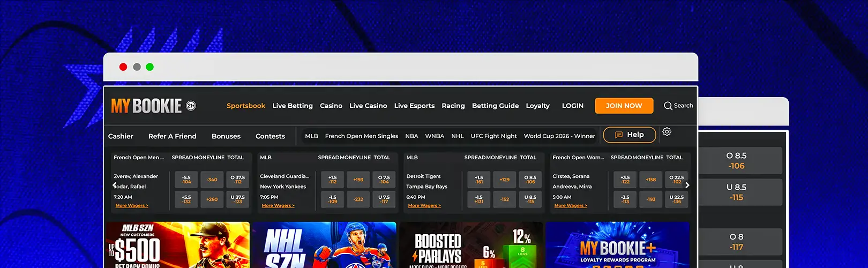Image resolution: width=868 pixels, height=268 pixels.
Task: Click the green browser window dot
Action: click(150, 67)
